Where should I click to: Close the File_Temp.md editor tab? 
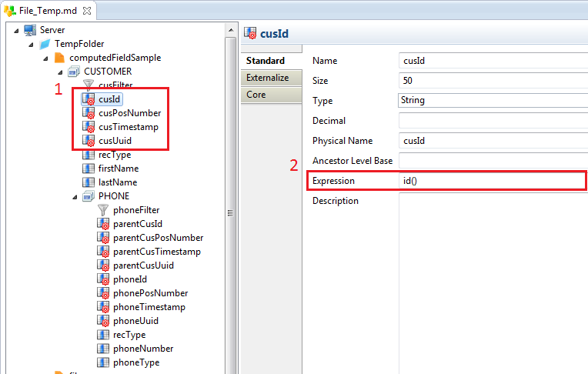(86, 12)
